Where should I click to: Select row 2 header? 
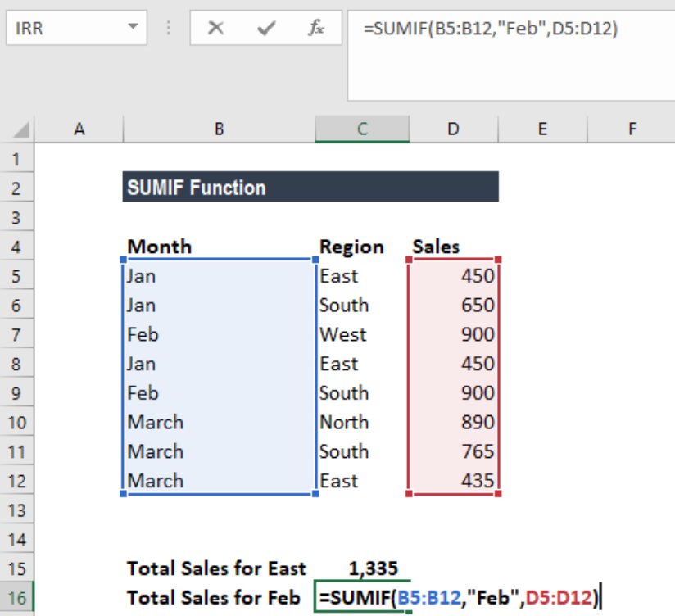(16, 188)
